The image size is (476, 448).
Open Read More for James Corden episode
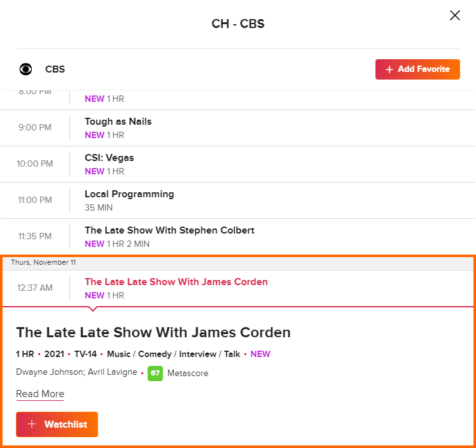pos(40,394)
